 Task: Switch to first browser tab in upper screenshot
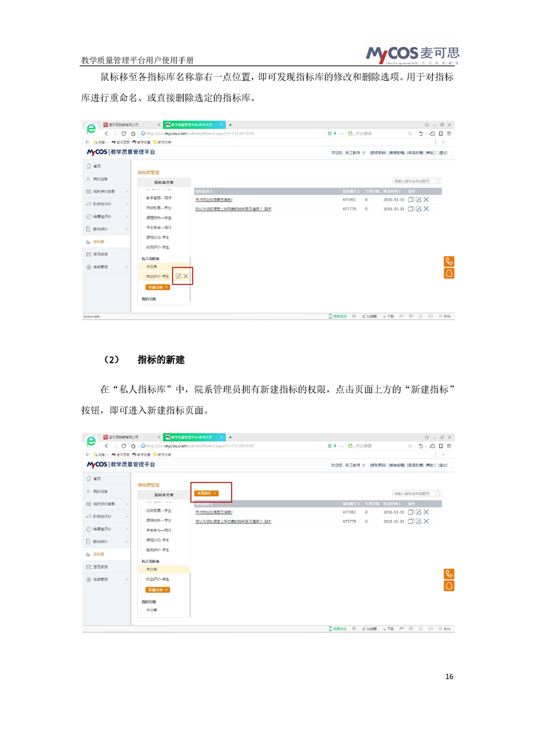click(131, 125)
